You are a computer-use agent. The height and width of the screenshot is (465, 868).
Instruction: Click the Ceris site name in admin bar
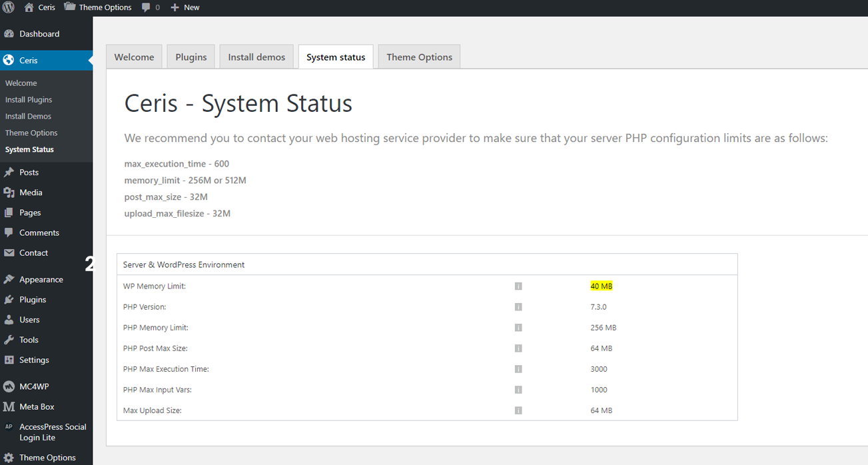point(47,7)
